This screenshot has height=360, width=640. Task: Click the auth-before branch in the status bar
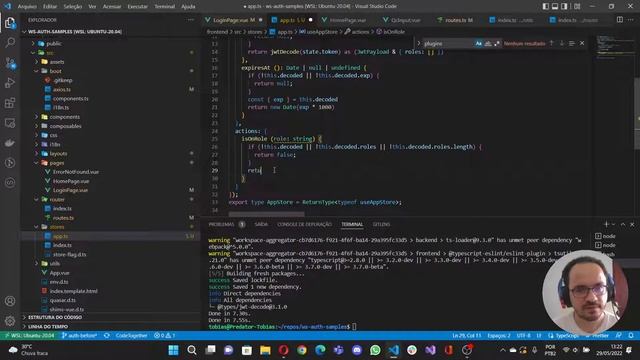(x=79, y=336)
